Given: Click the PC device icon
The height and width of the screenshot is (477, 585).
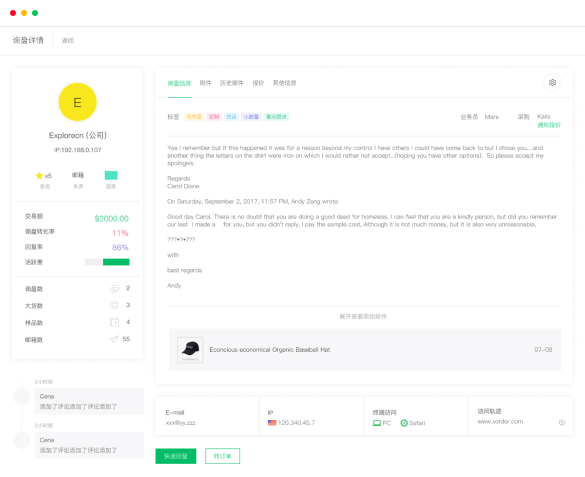Looking at the screenshot, I should tap(377, 423).
